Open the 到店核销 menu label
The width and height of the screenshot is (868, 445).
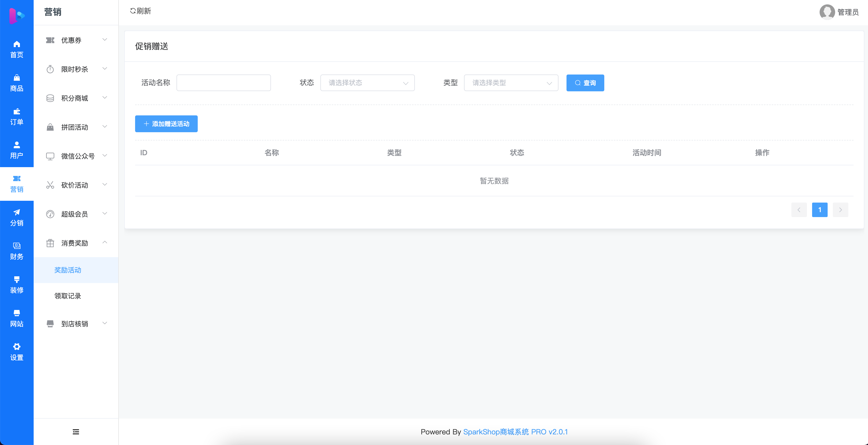75,324
